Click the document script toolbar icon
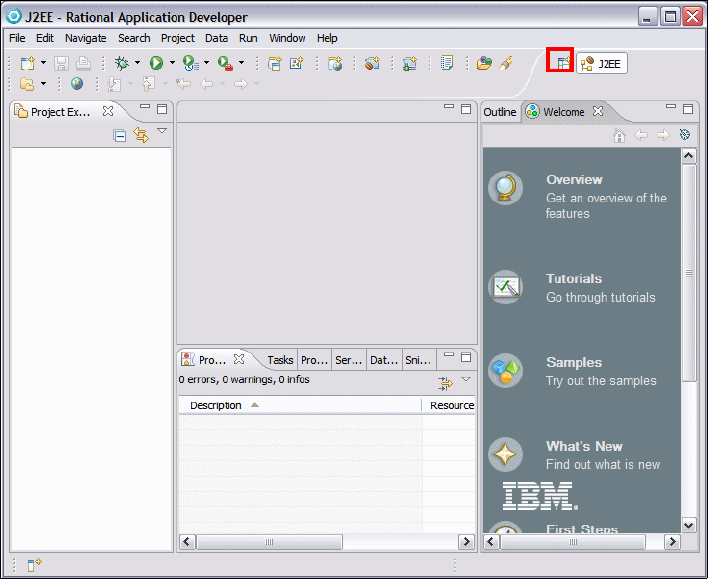Screen dimensions: 708x579 [x=447, y=63]
